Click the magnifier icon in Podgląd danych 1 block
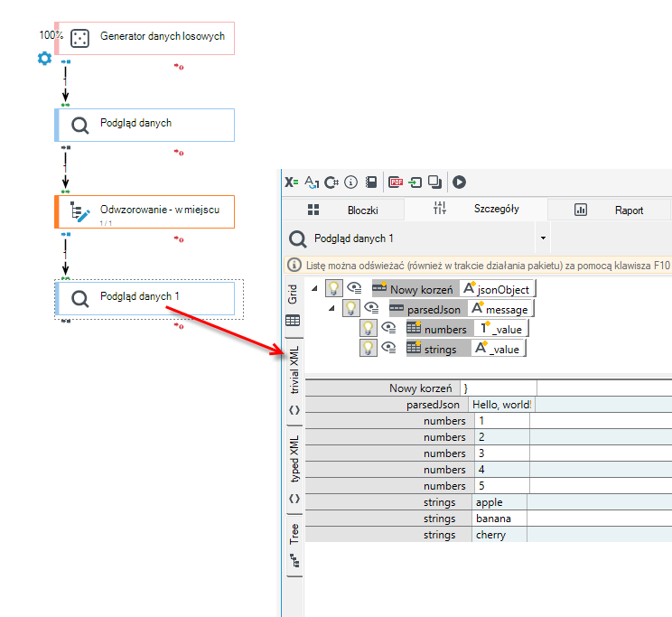This screenshot has height=617, width=672. tap(79, 299)
